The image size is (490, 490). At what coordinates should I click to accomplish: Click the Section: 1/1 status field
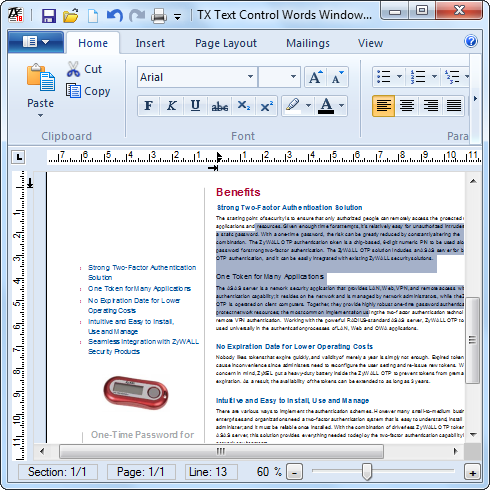pos(57,472)
